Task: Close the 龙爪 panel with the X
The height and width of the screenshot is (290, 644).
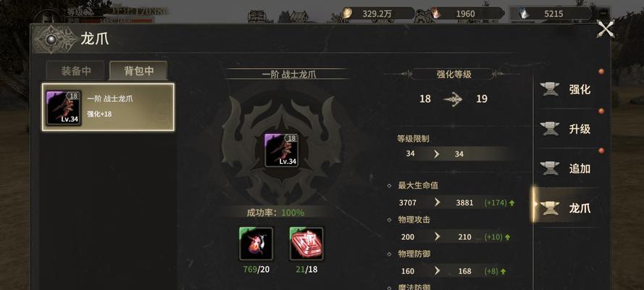Action: point(605,29)
